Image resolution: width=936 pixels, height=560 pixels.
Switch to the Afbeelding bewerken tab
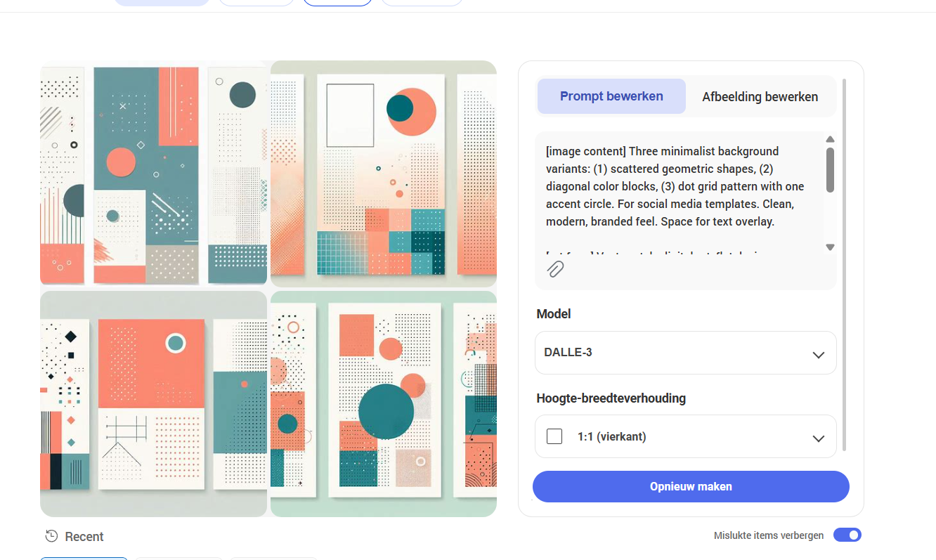(x=760, y=97)
